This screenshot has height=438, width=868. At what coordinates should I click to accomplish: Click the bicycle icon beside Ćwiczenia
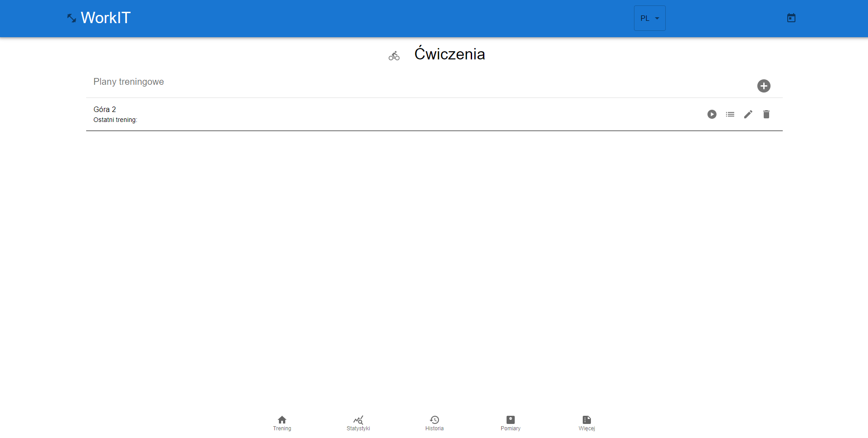[x=394, y=56]
